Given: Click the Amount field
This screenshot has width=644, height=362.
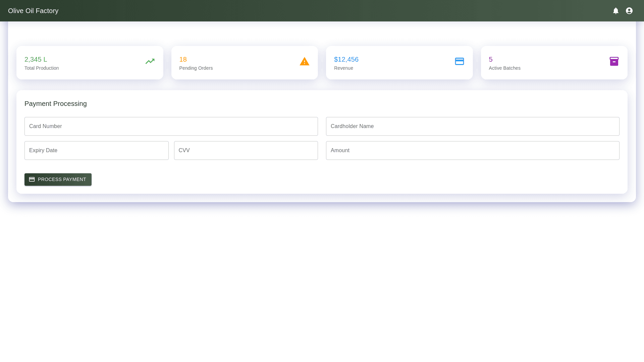Looking at the screenshot, I should 473,150.
